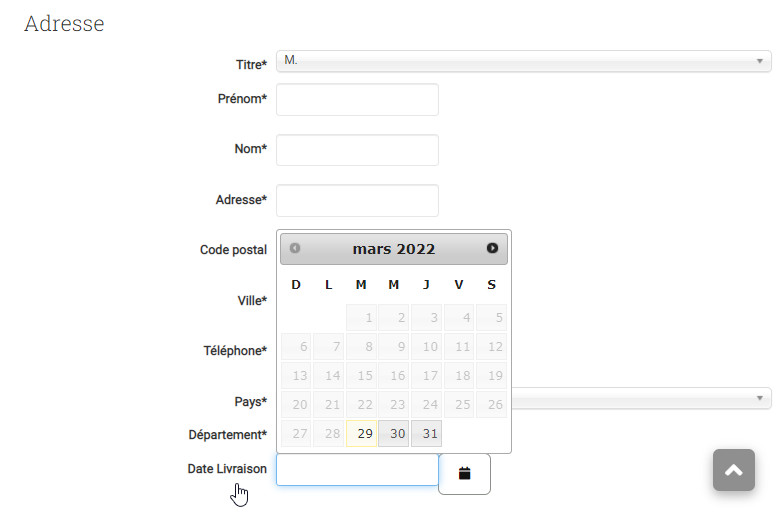Click the mars 2022 calendar title

393,249
